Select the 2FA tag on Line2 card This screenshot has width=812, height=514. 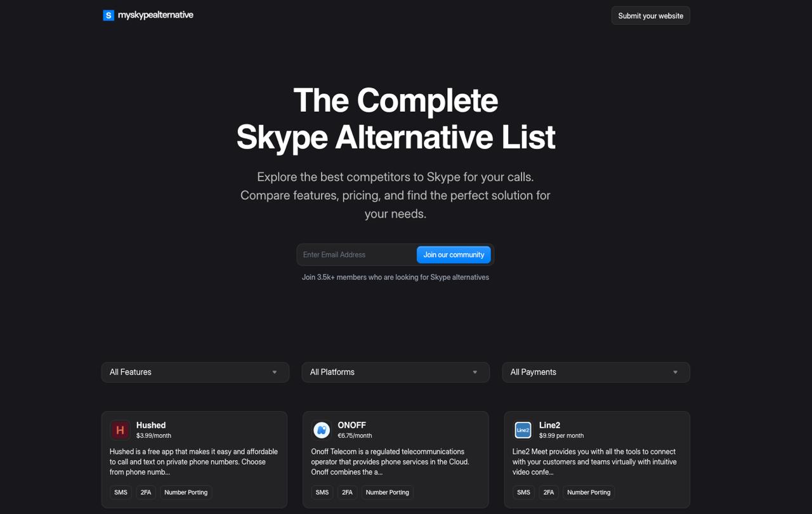tap(549, 492)
